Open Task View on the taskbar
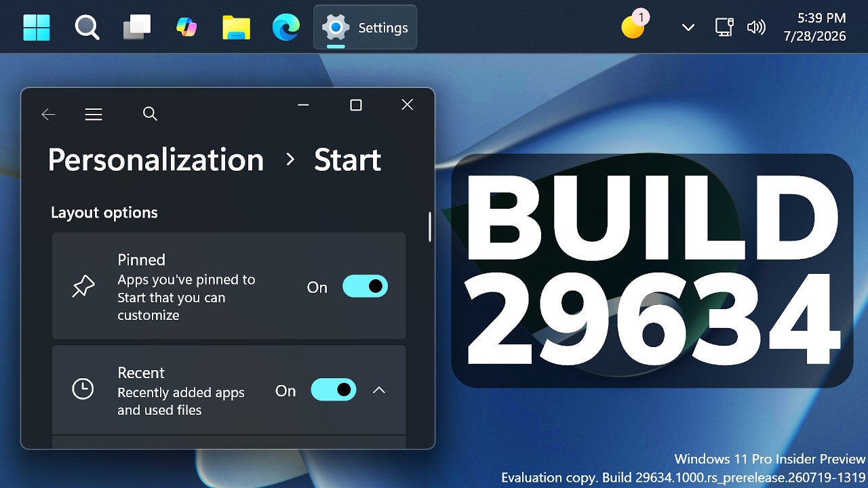Screen dimensions: 868x488 [137, 28]
